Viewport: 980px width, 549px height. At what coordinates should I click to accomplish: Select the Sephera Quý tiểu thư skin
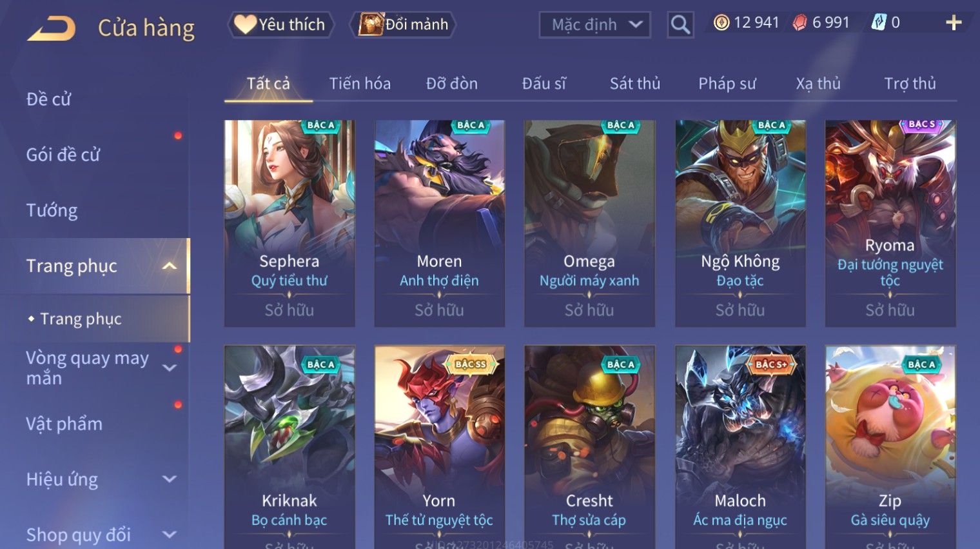click(289, 223)
